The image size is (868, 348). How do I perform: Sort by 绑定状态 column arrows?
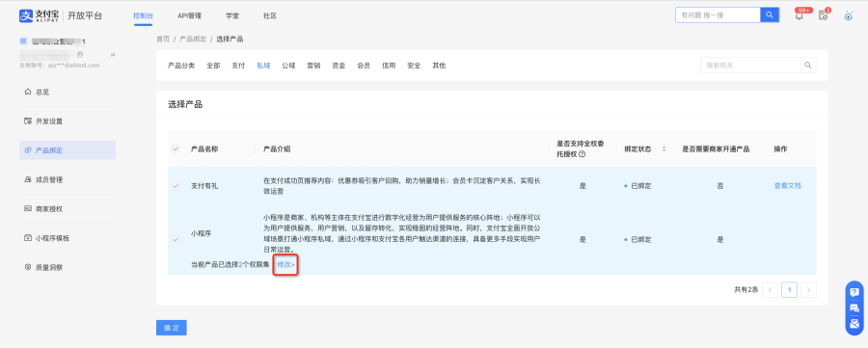(x=664, y=149)
